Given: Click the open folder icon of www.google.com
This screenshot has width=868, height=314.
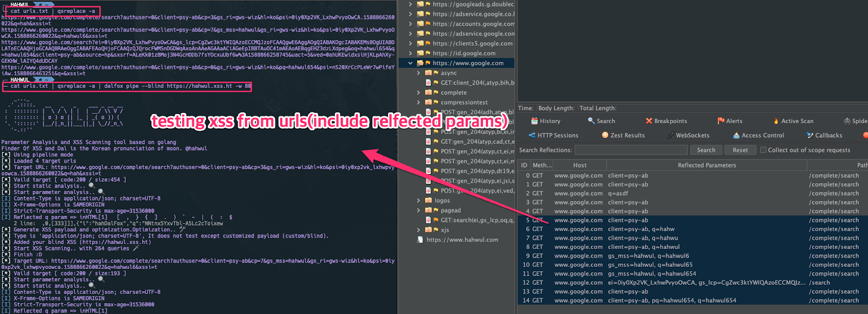Looking at the screenshot, I should (420, 63).
